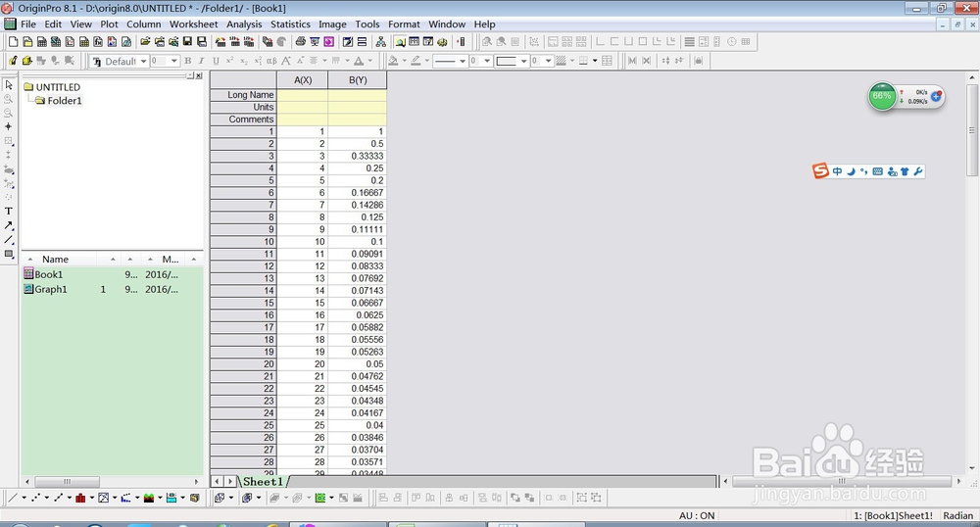Click the Save Project floppy icon
This screenshot has height=527, width=980.
tap(187, 42)
